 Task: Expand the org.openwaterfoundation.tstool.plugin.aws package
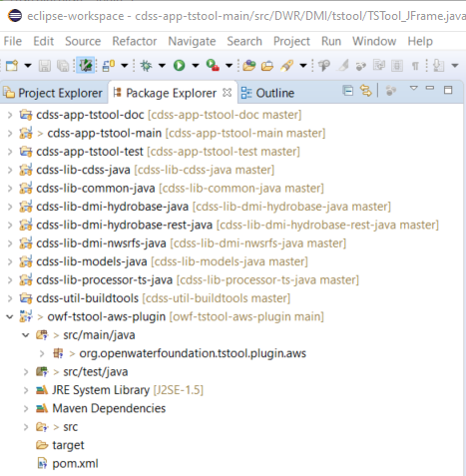click(x=42, y=353)
